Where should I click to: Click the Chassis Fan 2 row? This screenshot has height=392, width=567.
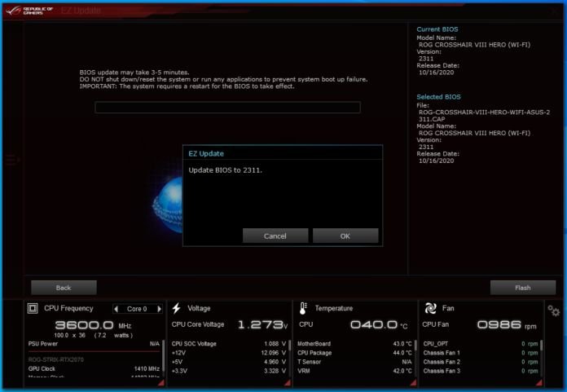[x=481, y=362]
